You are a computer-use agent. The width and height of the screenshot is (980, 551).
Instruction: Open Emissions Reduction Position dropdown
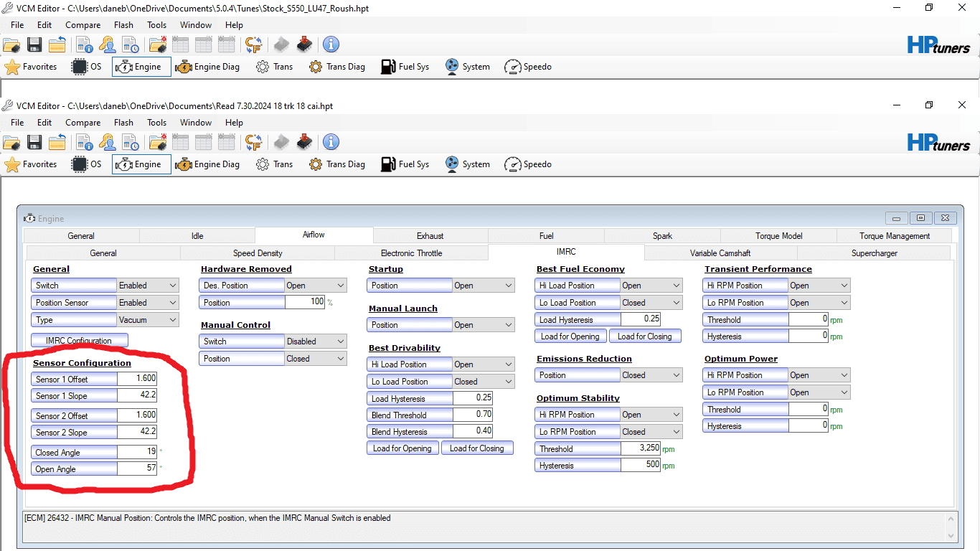tap(651, 375)
